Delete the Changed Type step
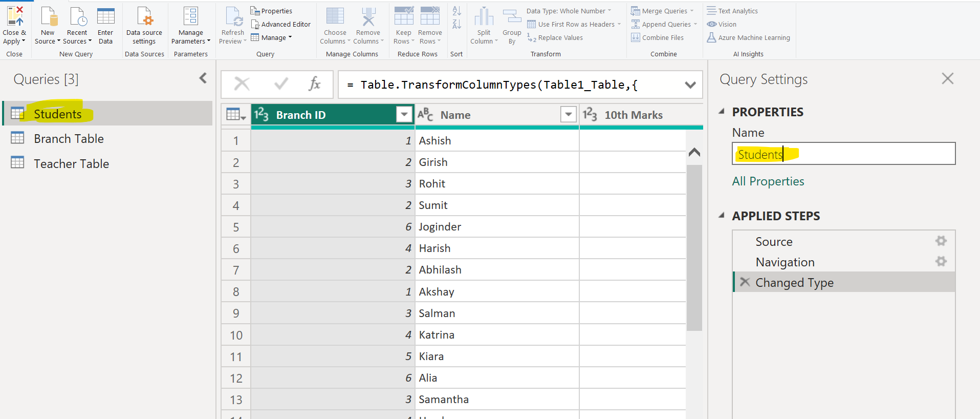980x419 pixels. tap(745, 282)
